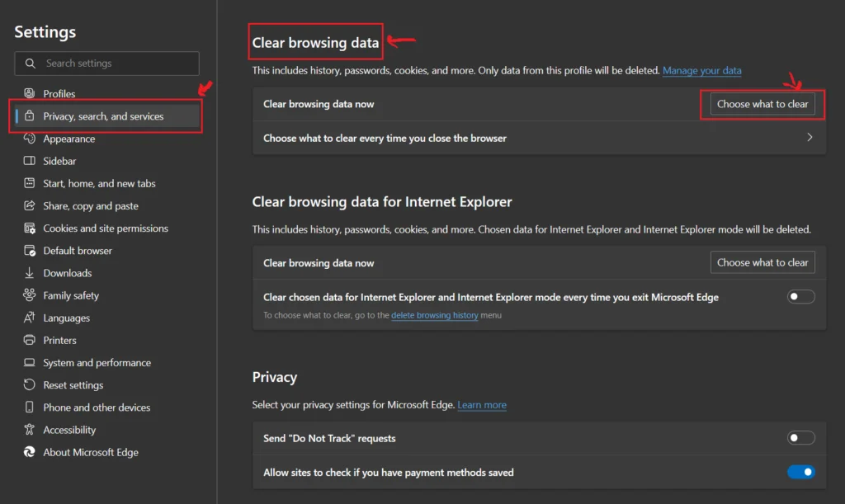845x504 pixels.
Task: Click the Settings title
Action: pos(45,32)
